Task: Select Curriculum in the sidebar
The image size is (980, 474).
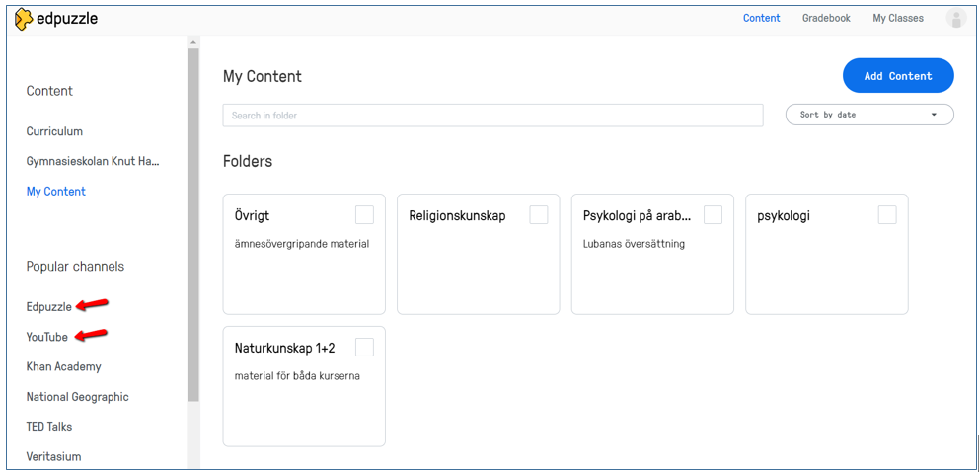Action: pyautogui.click(x=54, y=131)
